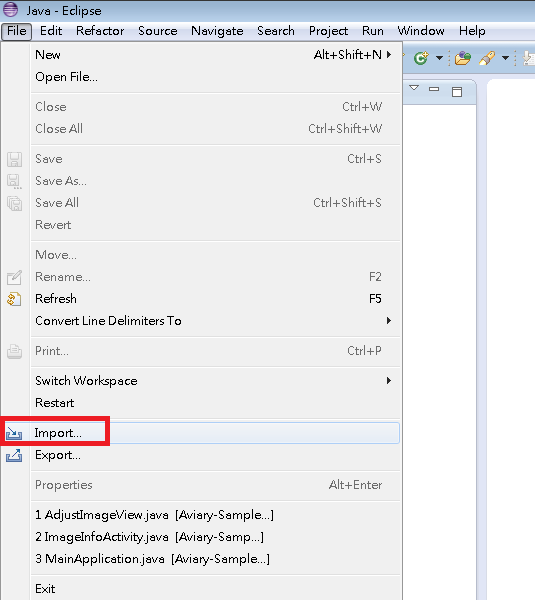Click the panel Maximize icon

(x=457, y=92)
